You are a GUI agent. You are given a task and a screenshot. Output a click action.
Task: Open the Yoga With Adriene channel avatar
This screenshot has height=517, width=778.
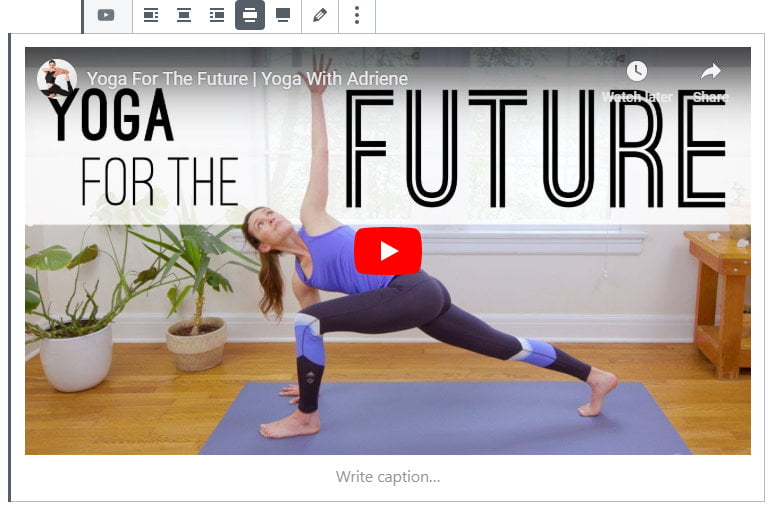point(57,78)
